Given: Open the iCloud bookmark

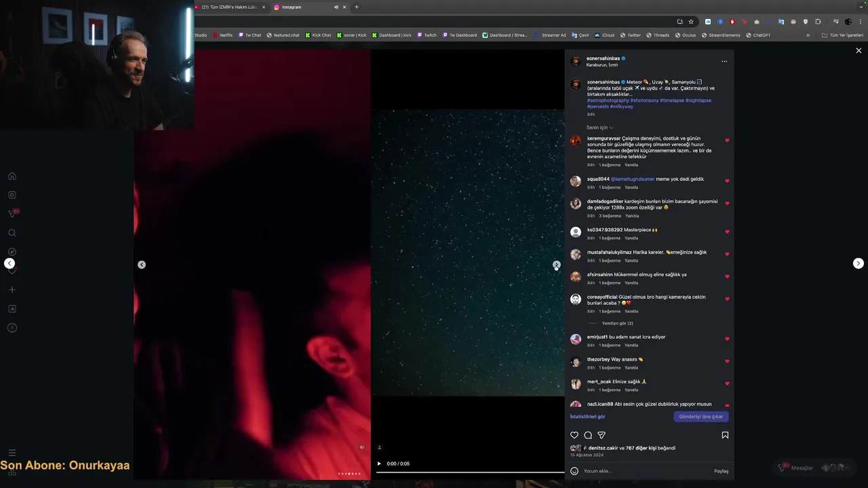Looking at the screenshot, I should (x=604, y=35).
